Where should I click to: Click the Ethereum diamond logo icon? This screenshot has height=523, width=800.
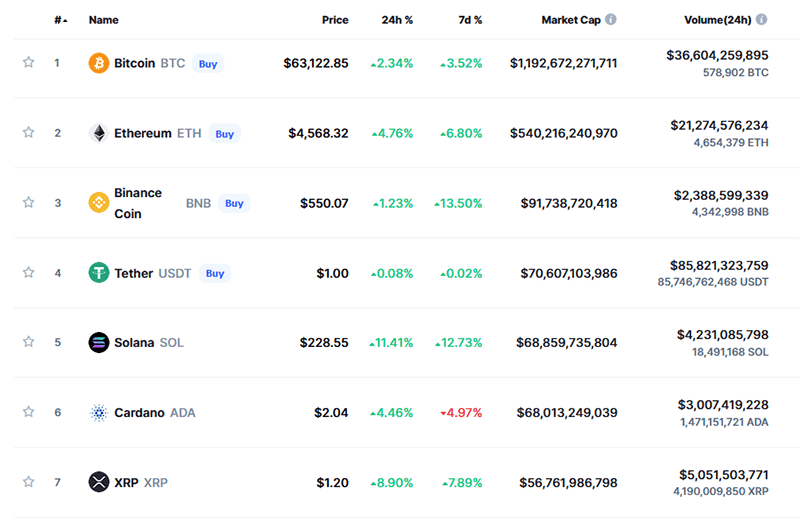[98, 133]
